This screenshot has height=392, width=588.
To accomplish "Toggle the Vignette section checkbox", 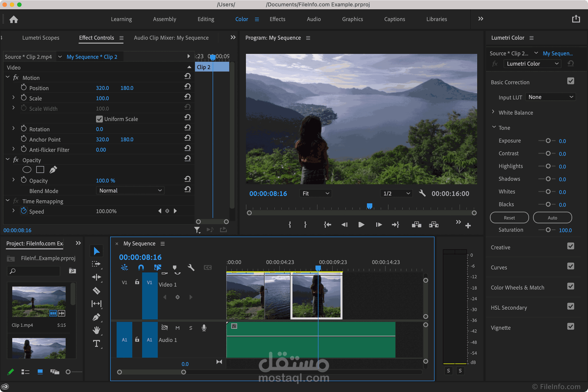I will [571, 327].
